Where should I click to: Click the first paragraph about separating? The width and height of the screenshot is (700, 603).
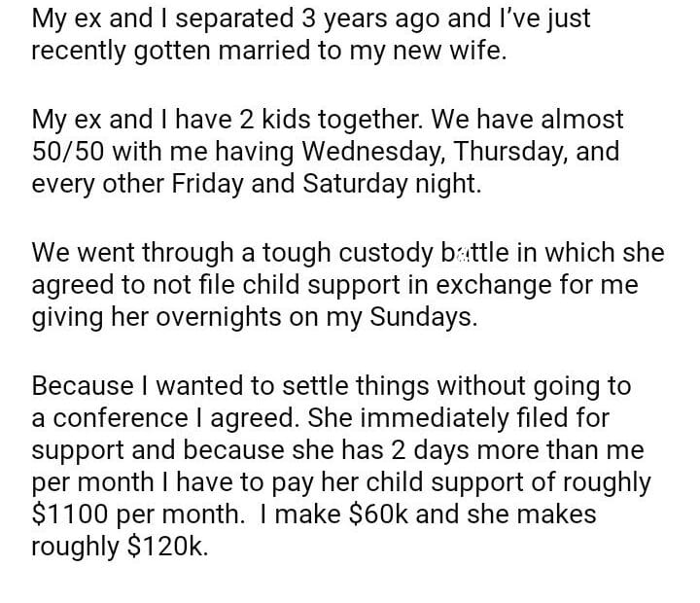(x=311, y=35)
